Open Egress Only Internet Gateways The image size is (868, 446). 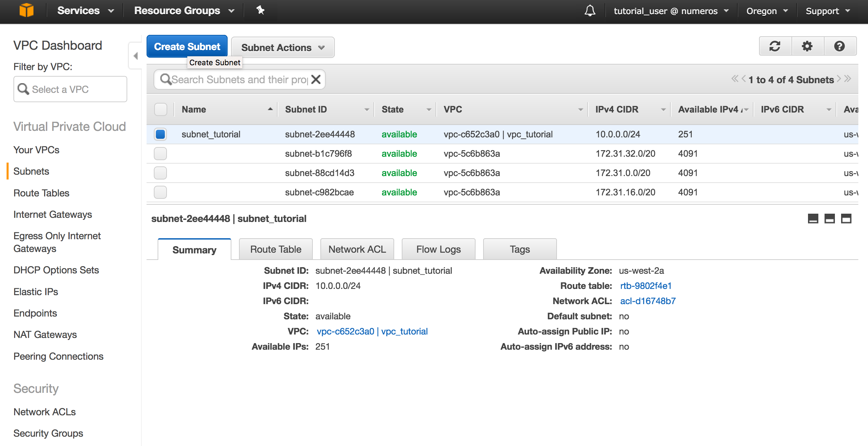pos(57,242)
